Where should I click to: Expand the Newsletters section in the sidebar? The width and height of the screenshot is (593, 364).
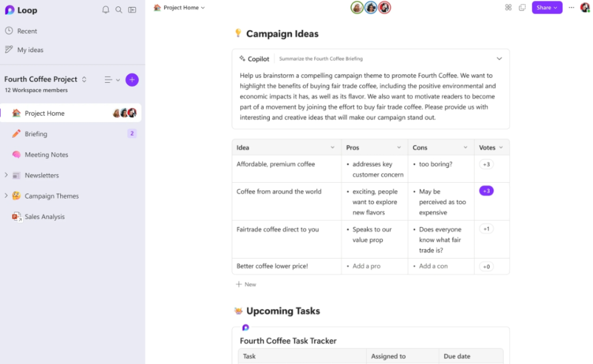coord(7,175)
